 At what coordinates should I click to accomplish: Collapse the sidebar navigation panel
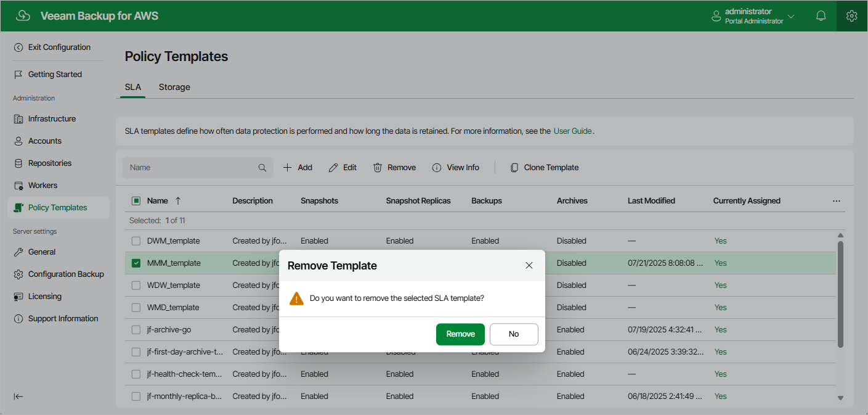[18, 397]
